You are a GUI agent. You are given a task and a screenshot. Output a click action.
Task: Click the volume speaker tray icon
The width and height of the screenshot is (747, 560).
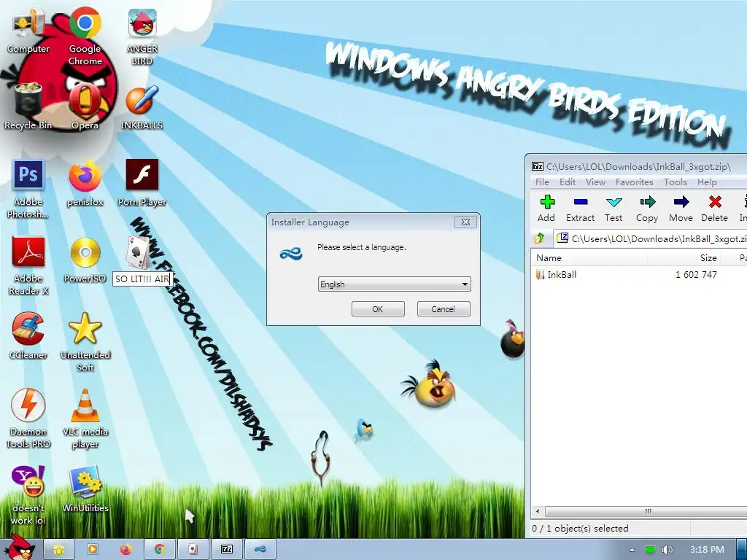tap(667, 550)
